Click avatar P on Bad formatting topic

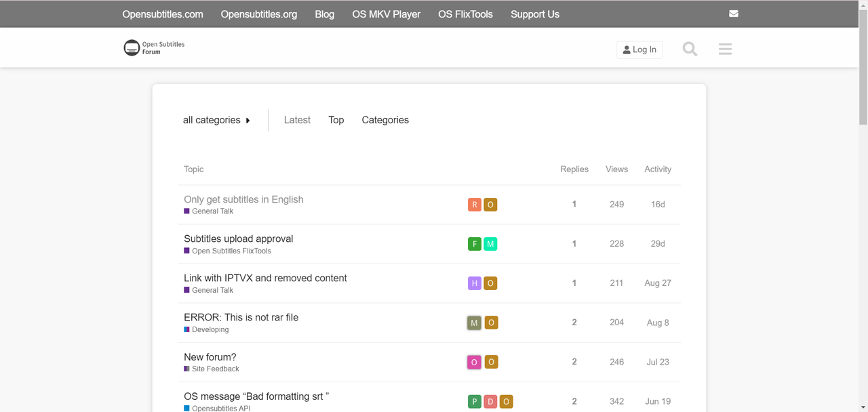(x=474, y=402)
